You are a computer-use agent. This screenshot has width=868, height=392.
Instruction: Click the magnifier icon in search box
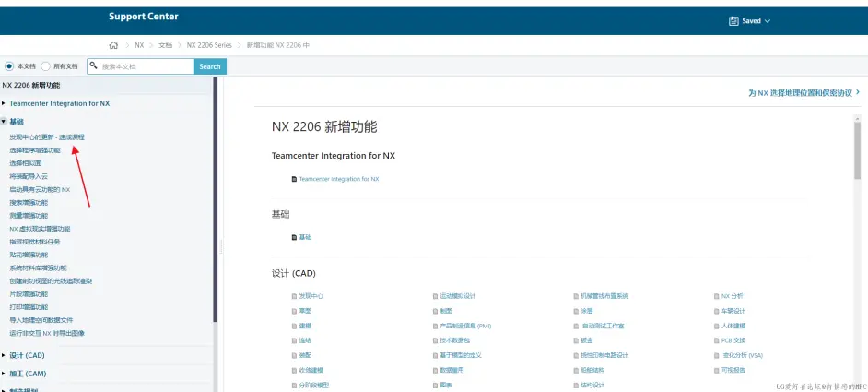[94, 66]
